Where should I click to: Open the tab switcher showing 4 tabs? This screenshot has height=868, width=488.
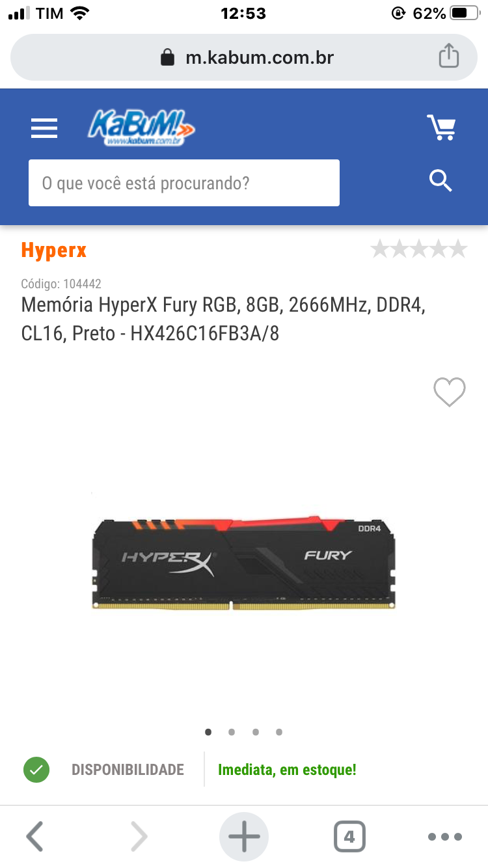click(349, 837)
